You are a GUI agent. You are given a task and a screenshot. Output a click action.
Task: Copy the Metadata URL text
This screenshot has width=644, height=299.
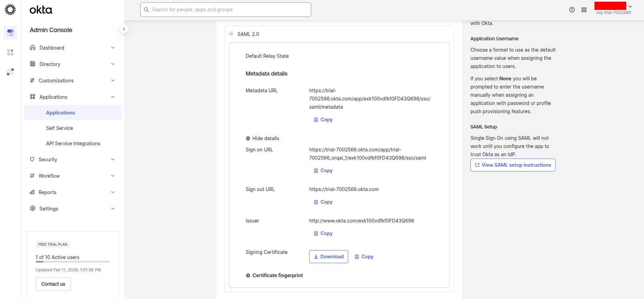pos(323,120)
